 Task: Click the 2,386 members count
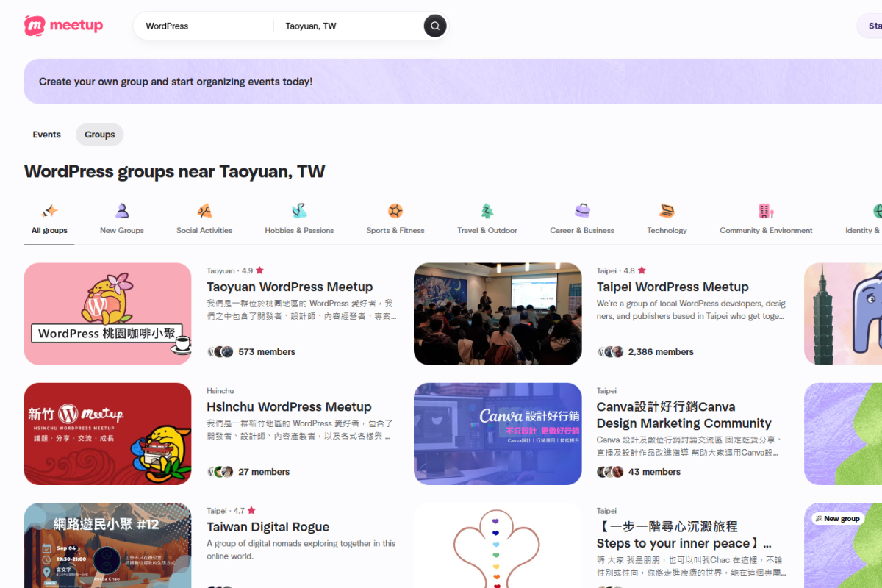[661, 352]
